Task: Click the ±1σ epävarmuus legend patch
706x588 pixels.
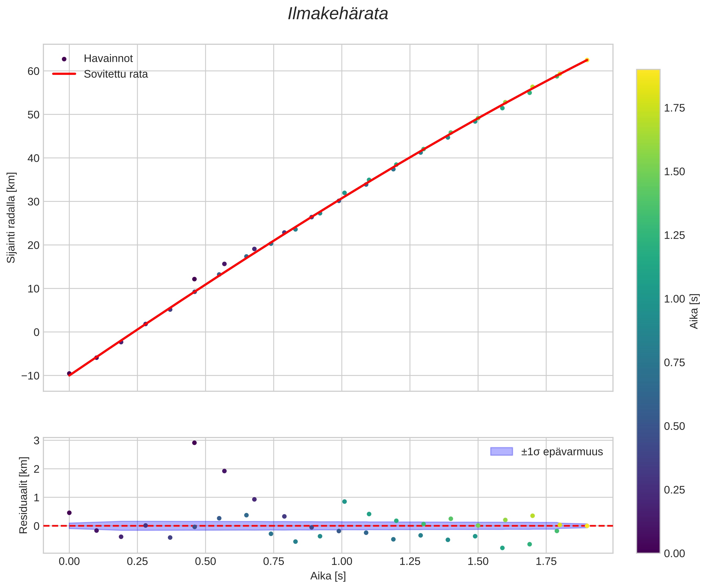Action: [501, 452]
